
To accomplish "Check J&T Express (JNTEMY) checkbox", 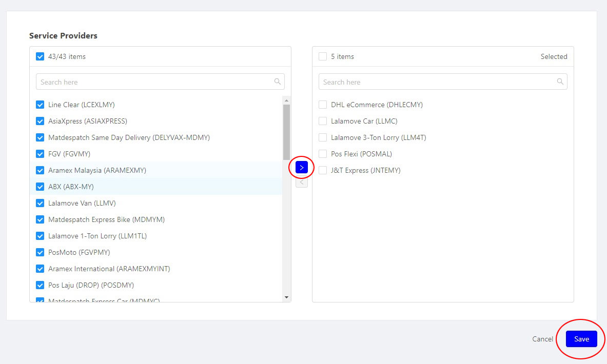I will 322,170.
